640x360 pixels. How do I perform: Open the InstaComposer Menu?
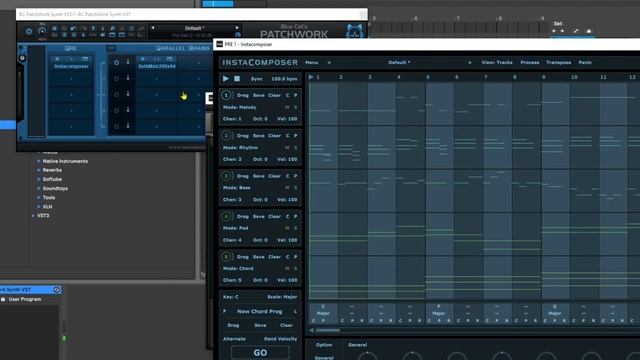tap(311, 62)
